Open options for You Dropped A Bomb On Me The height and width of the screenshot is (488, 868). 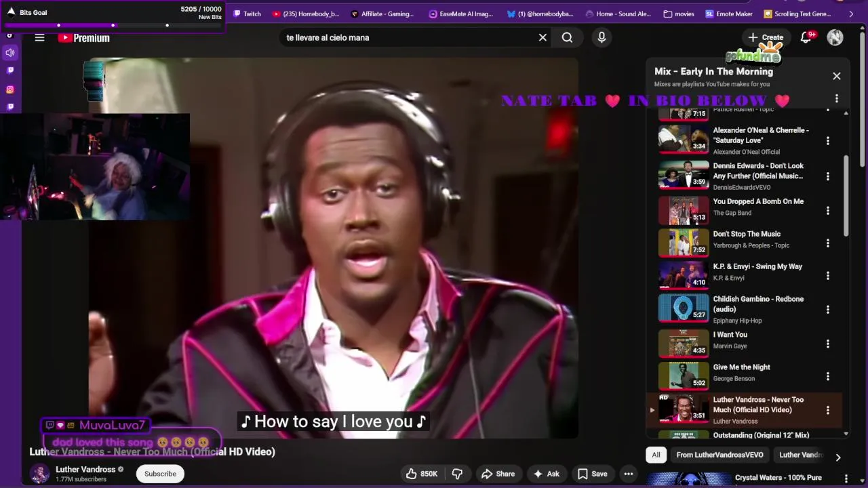coord(827,211)
